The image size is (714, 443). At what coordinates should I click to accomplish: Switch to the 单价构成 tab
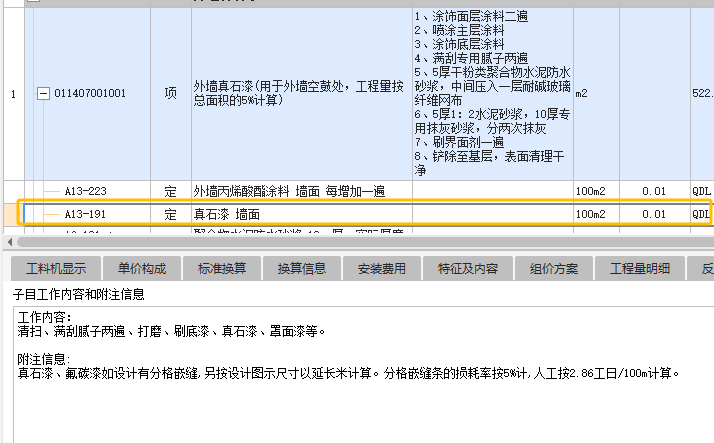click(142, 268)
